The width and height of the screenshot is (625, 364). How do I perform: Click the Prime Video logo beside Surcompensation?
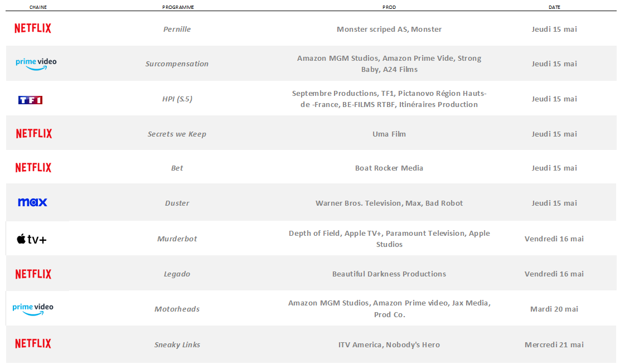[x=36, y=64]
